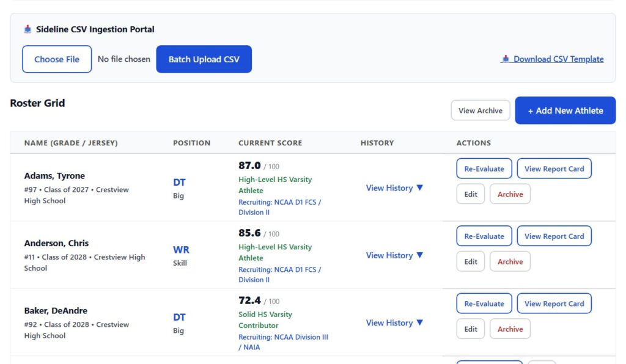The width and height of the screenshot is (626, 364).
Task: Click the Position column header
Action: point(191,143)
